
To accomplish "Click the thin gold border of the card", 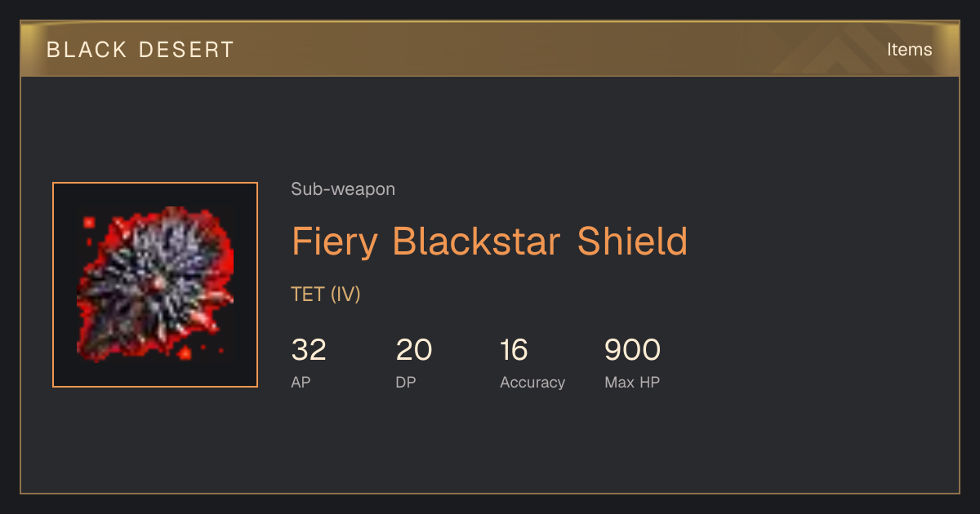I will tap(490, 494).
